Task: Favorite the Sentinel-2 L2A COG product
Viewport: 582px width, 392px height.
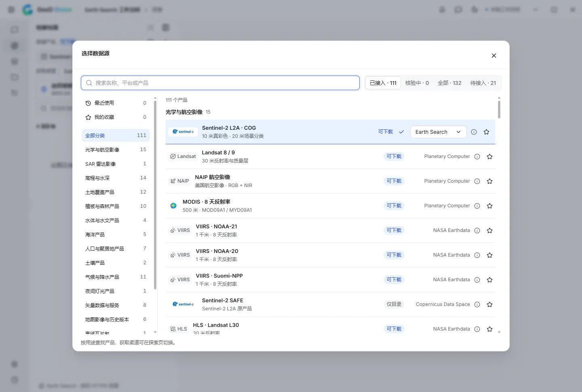Action: pos(486,132)
